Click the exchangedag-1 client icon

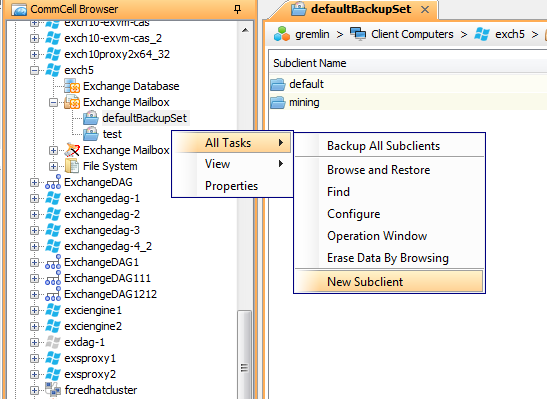pyautogui.click(x=53, y=198)
